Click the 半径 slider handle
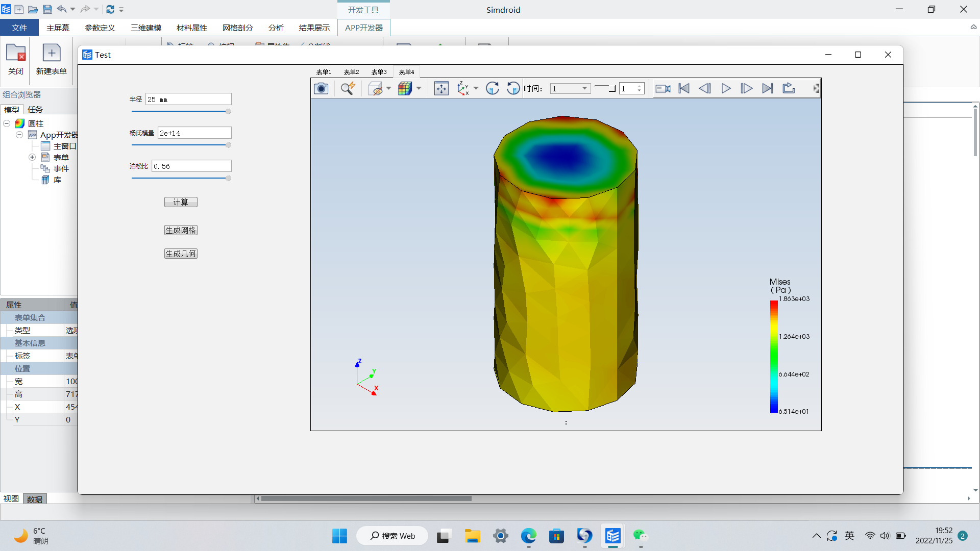The width and height of the screenshot is (980, 551). point(228,111)
